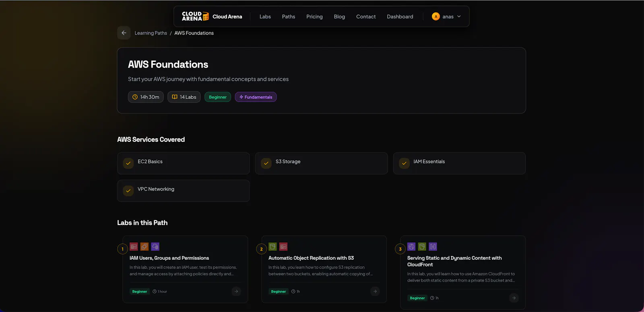Open CloudFront lab via its arrow button
Image resolution: width=644 pixels, height=312 pixels.
coord(514,298)
